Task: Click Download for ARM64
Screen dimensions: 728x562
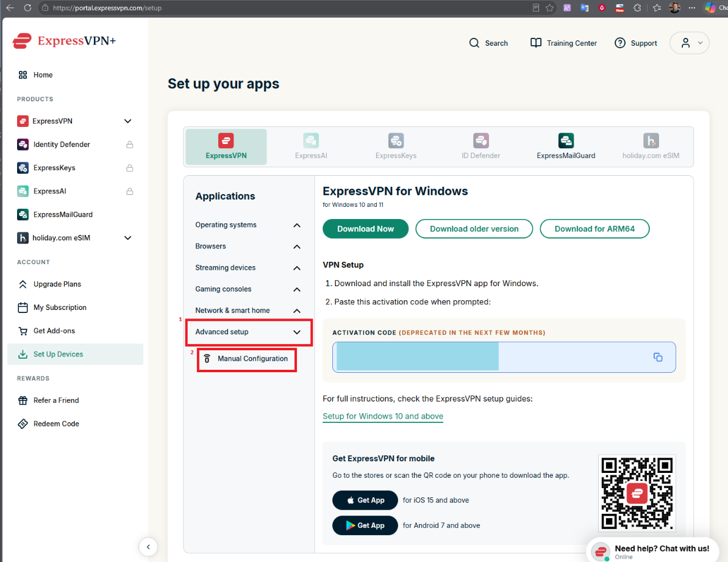Action: click(x=594, y=229)
